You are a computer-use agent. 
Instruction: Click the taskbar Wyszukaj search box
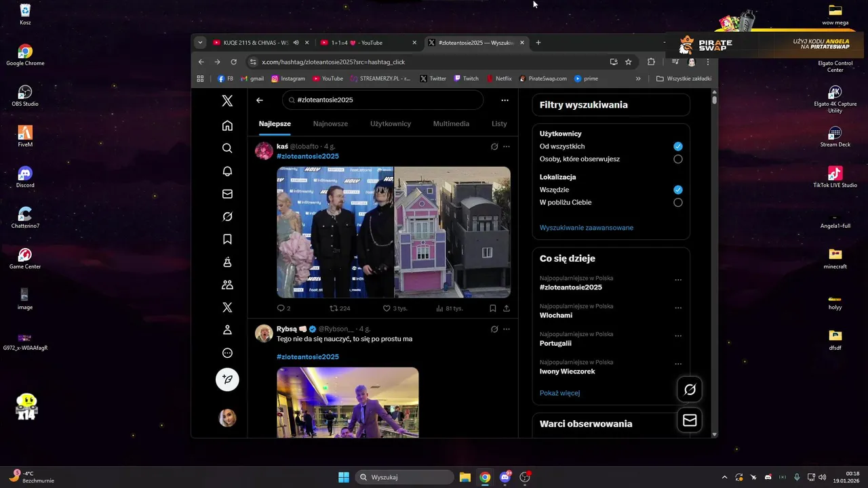405,477
